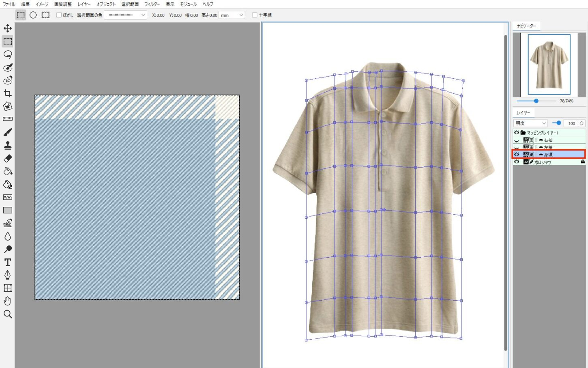Select the Lasso selection tool
Viewport: 588px width, 368px height.
[x=8, y=54]
